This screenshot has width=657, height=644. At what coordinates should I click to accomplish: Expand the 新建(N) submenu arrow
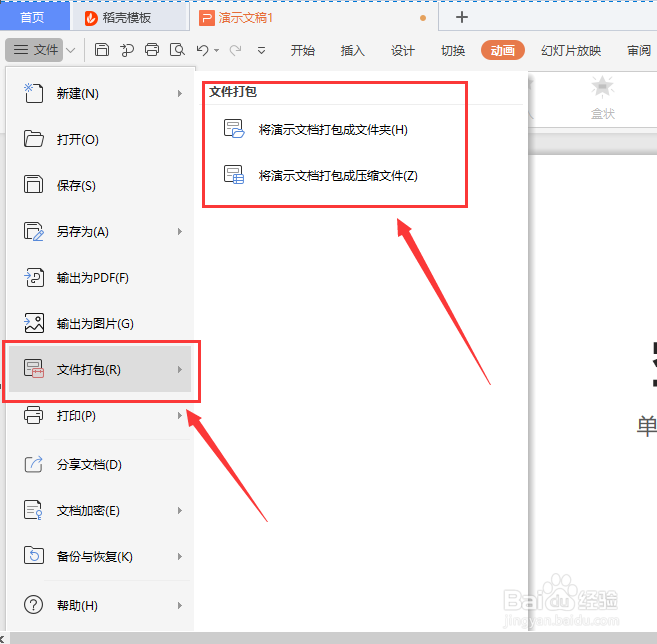coord(180,93)
